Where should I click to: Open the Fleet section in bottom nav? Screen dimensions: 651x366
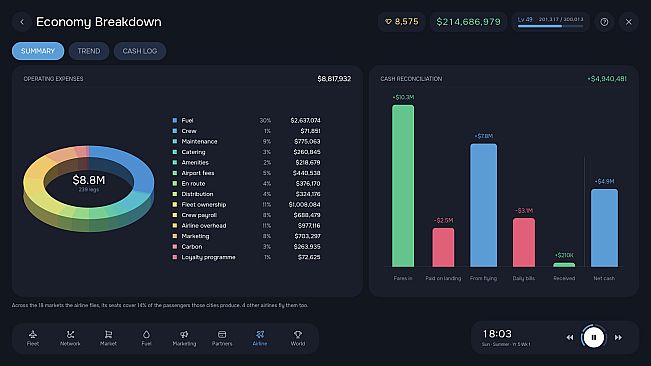point(33,338)
